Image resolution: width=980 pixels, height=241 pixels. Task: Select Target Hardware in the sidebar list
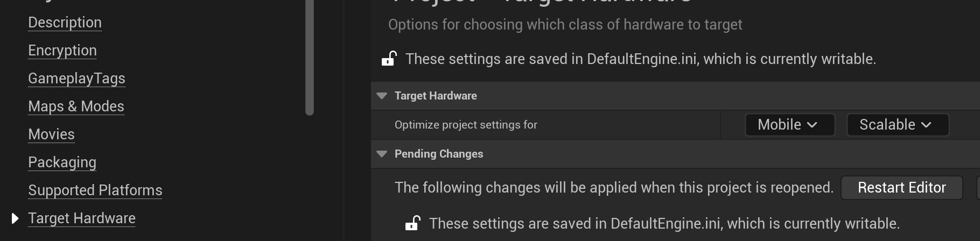click(x=82, y=218)
